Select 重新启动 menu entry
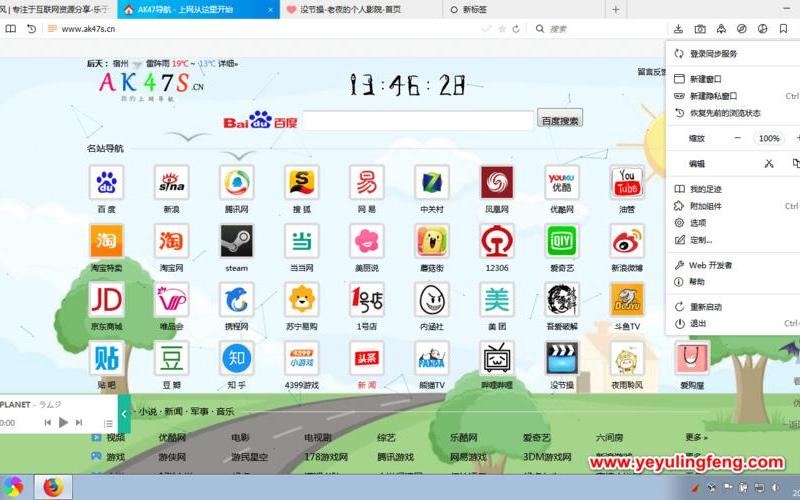The width and height of the screenshot is (800, 500). (x=733, y=307)
